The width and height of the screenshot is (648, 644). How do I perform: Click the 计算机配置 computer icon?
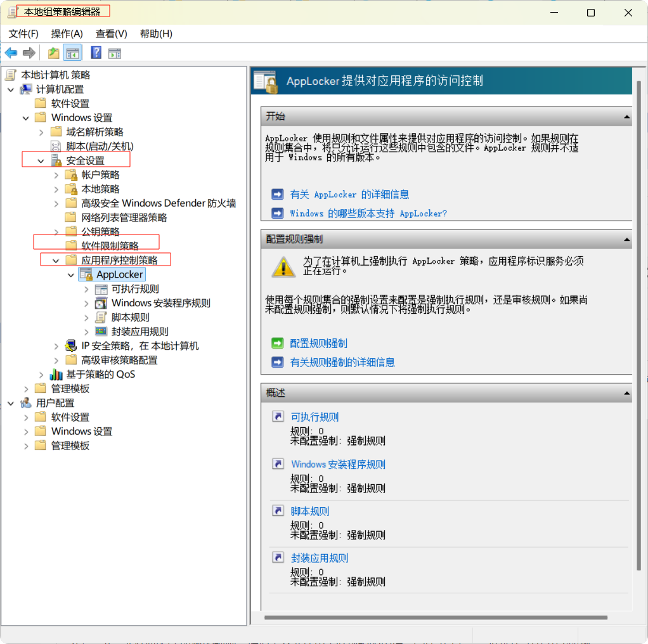pyautogui.click(x=26, y=89)
